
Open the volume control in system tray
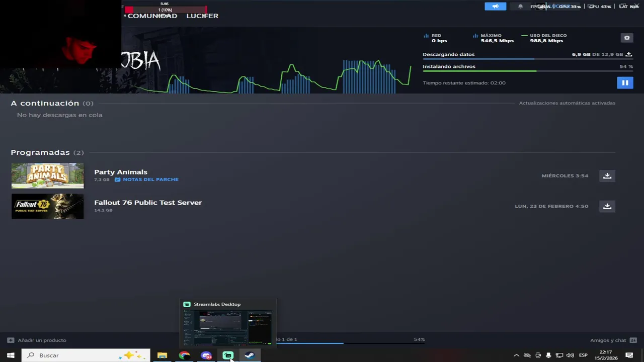570,355
